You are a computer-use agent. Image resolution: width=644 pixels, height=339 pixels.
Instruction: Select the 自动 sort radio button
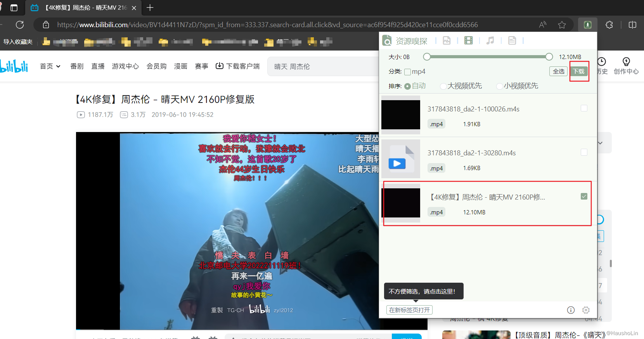click(407, 86)
